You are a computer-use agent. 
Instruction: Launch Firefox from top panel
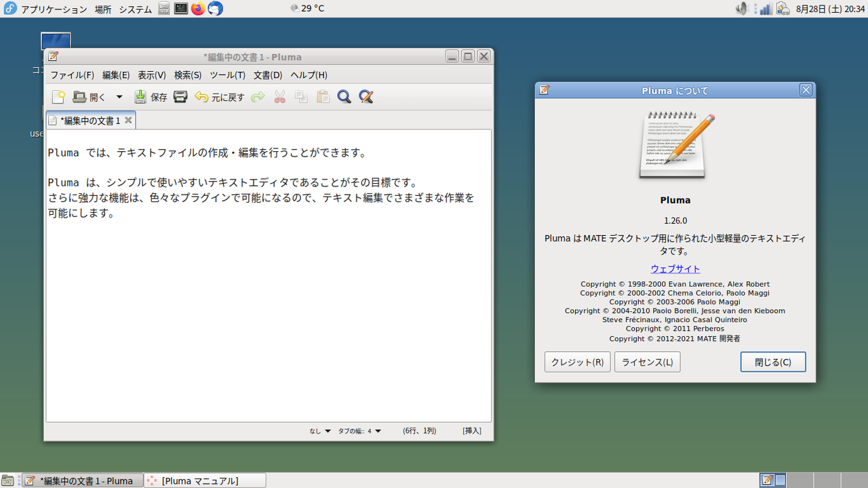[198, 9]
